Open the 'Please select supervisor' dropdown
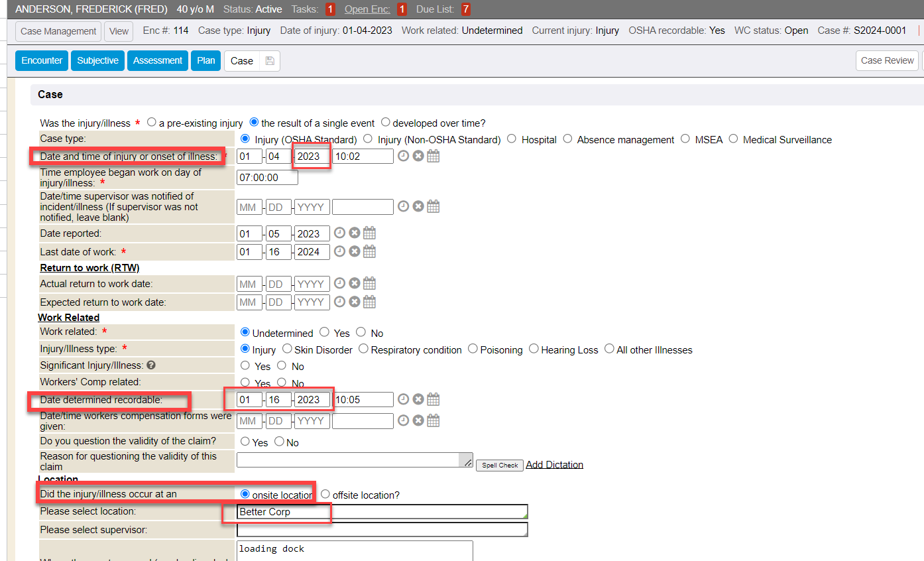924x561 pixels. point(382,530)
